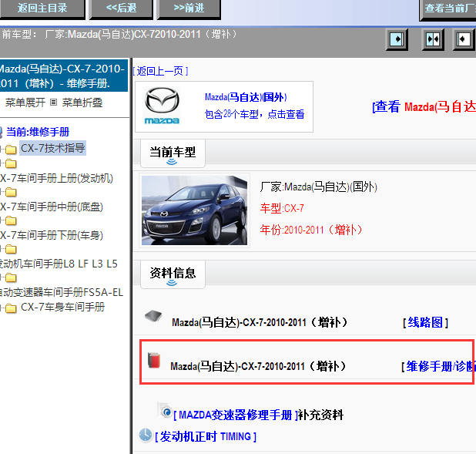Click the red book icon in repair manual row
Screen dimensions: 476x454
point(154,361)
